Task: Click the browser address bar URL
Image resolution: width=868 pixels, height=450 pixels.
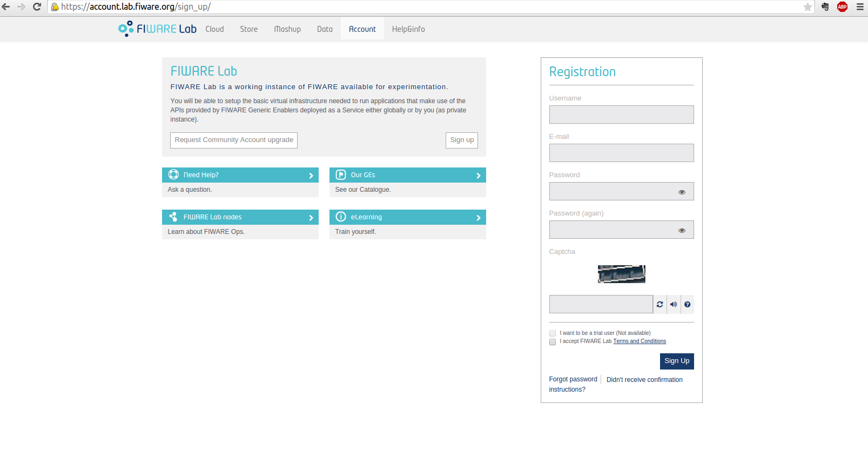Action: 136,7
